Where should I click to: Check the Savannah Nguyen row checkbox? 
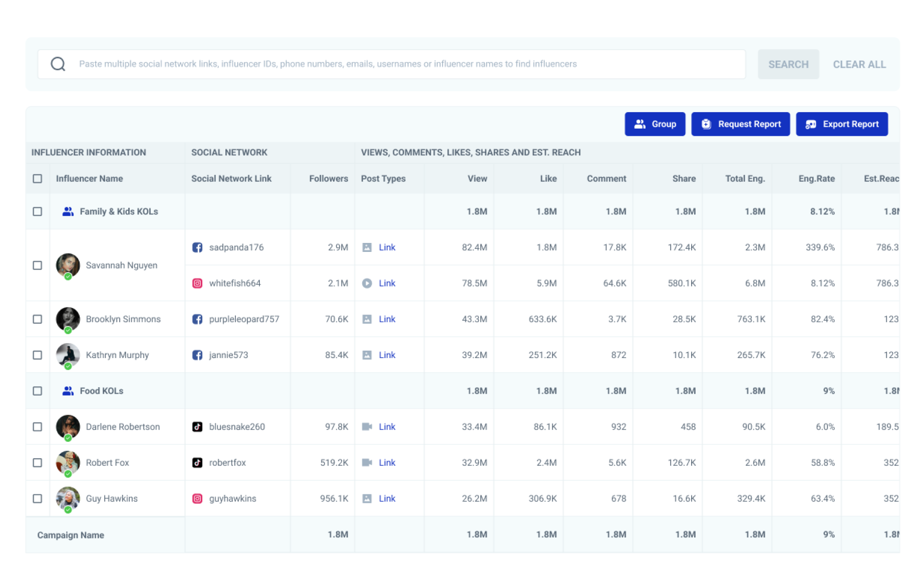point(38,265)
